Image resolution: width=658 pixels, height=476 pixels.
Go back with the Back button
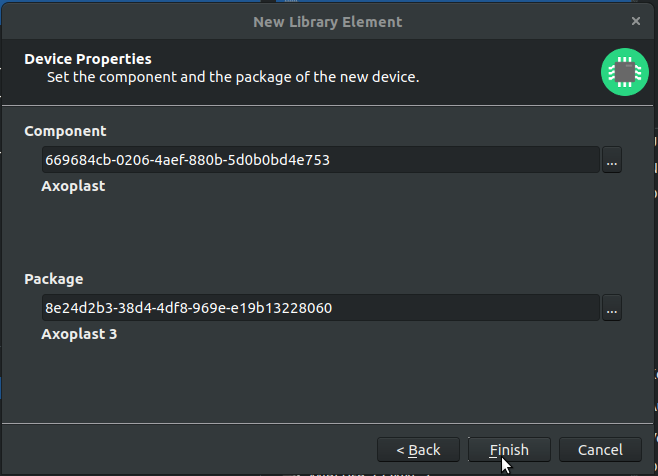[x=418, y=450]
